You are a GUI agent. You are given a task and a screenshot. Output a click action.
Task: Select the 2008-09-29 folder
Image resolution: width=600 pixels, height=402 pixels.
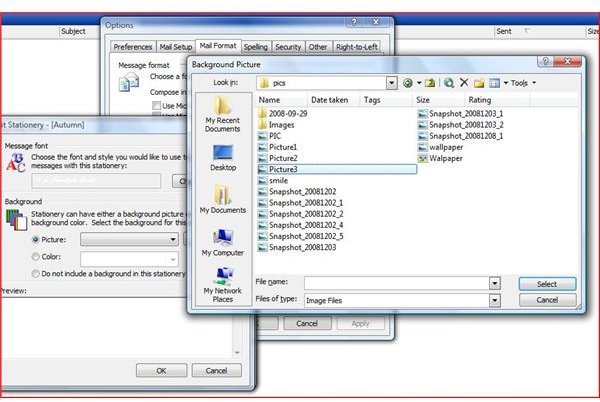(x=283, y=114)
